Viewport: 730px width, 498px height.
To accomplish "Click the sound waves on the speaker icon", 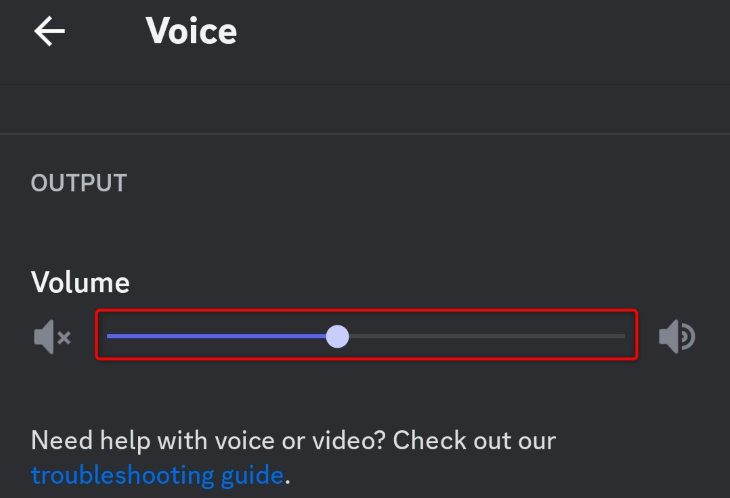I will 688,338.
